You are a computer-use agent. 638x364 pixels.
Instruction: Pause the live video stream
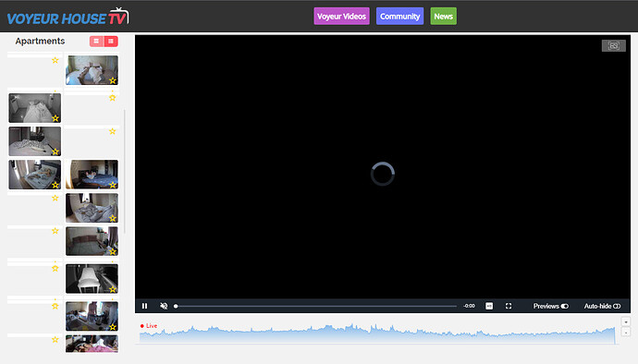point(144,306)
